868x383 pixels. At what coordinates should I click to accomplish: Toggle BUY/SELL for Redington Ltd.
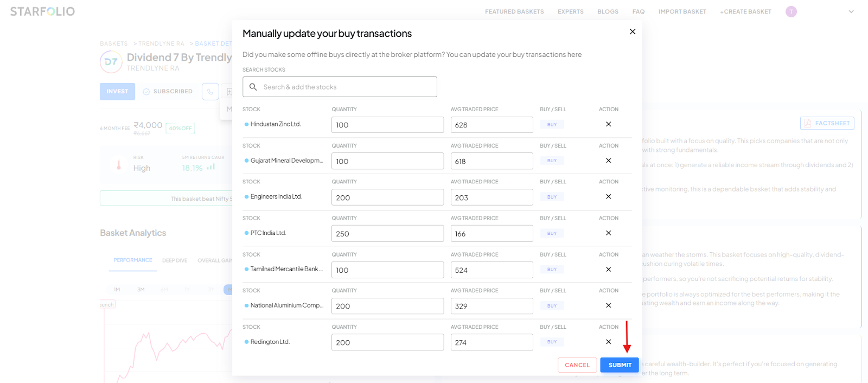pos(552,342)
